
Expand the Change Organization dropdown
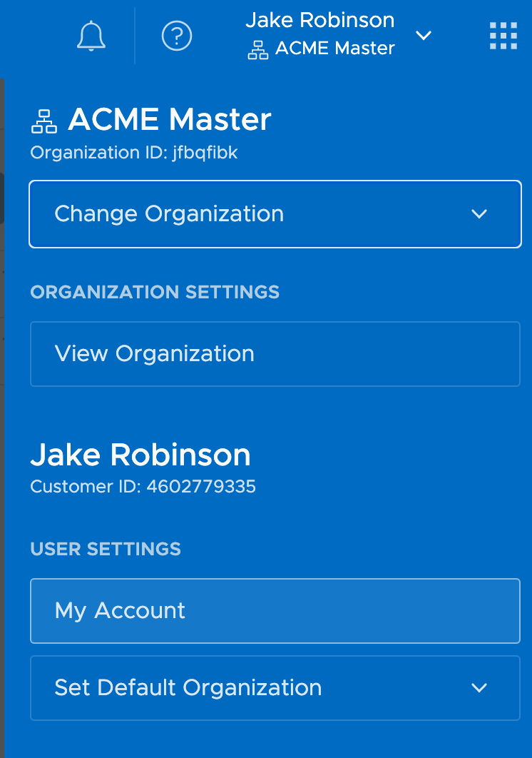coord(275,214)
